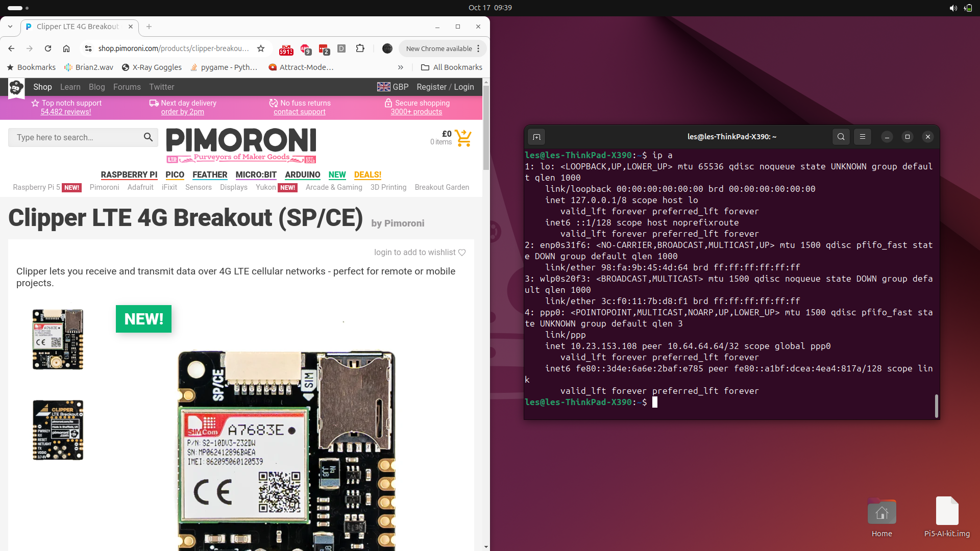Click the 54,482 reviews link
Screen dimensions: 980x551
[66, 112]
